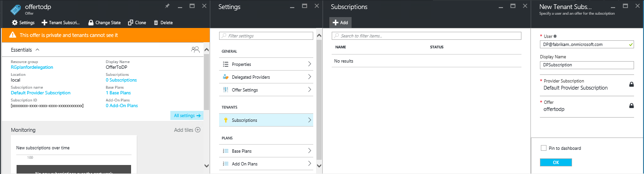644x174 pixels.
Task: Expand chevron on Delegated Providers row
Action: 309,77
